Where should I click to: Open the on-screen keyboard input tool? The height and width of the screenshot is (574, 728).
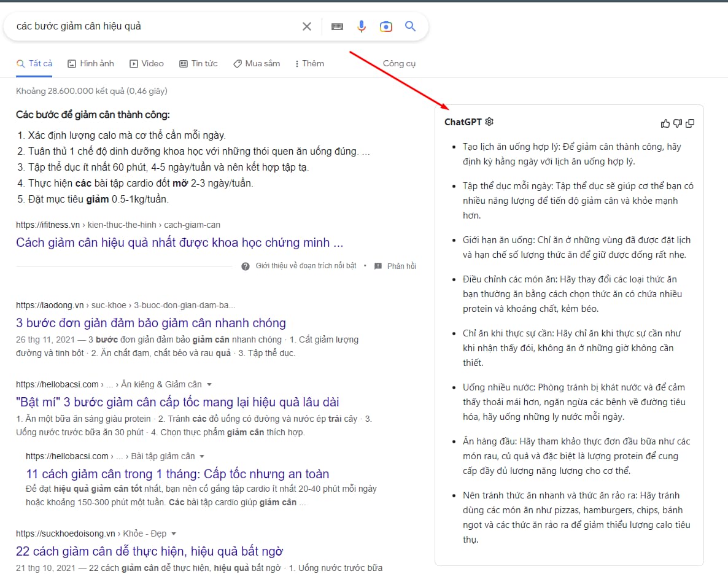[337, 26]
